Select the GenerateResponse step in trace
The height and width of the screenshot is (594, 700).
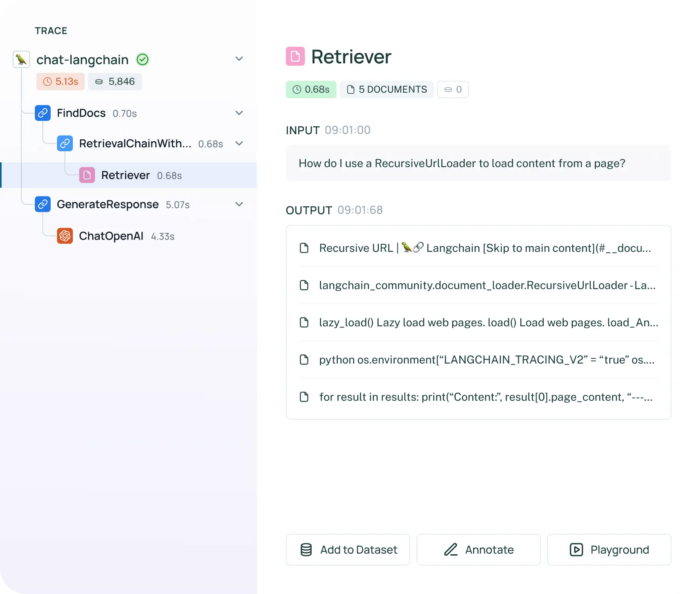tap(108, 204)
